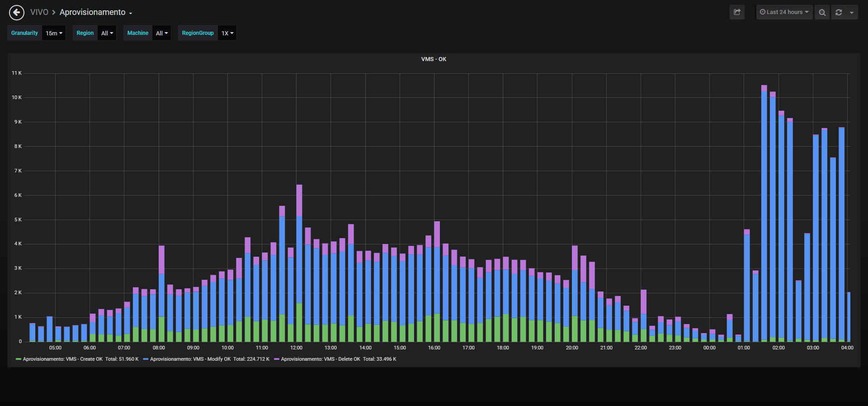Open the Last 24 hours time picker
This screenshot has width=868, height=406.
pyautogui.click(x=784, y=12)
